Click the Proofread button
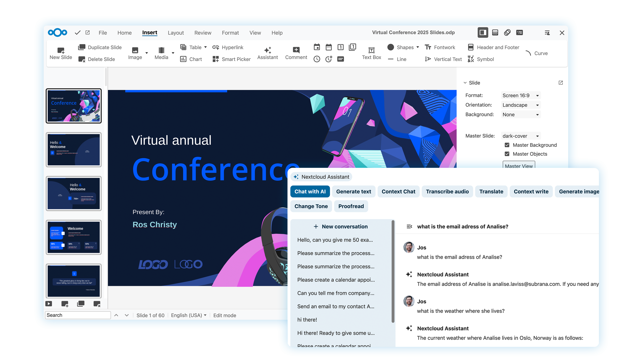644x362 pixels. (x=351, y=206)
